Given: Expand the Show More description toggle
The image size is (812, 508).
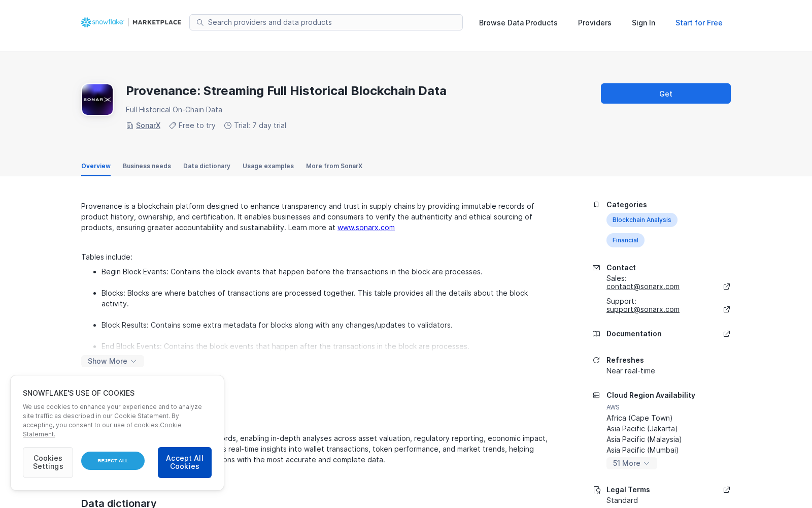Looking at the screenshot, I should click(x=113, y=361).
